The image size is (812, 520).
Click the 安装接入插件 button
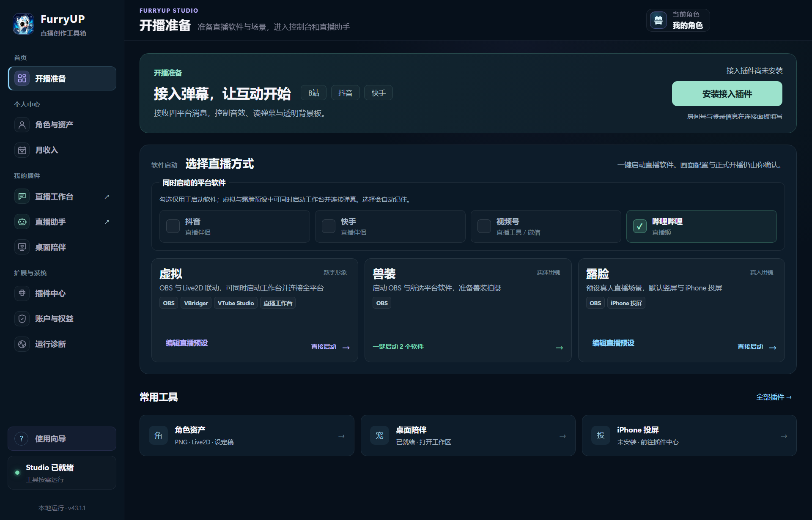pos(727,94)
